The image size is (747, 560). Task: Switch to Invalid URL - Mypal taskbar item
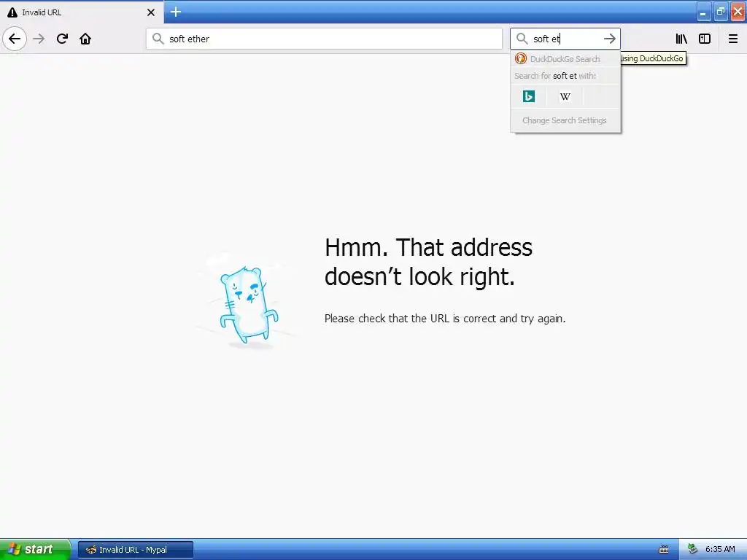pos(135,550)
